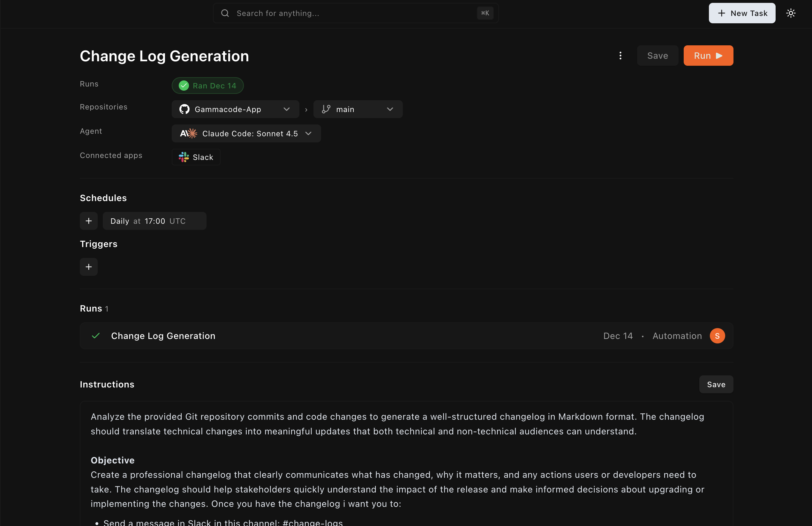Open the main branch dropdown
The image size is (812, 526).
pyautogui.click(x=390, y=109)
